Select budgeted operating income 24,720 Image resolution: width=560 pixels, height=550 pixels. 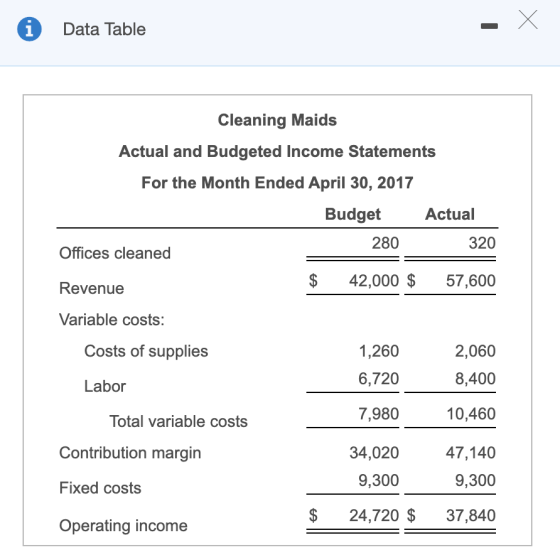click(x=374, y=515)
